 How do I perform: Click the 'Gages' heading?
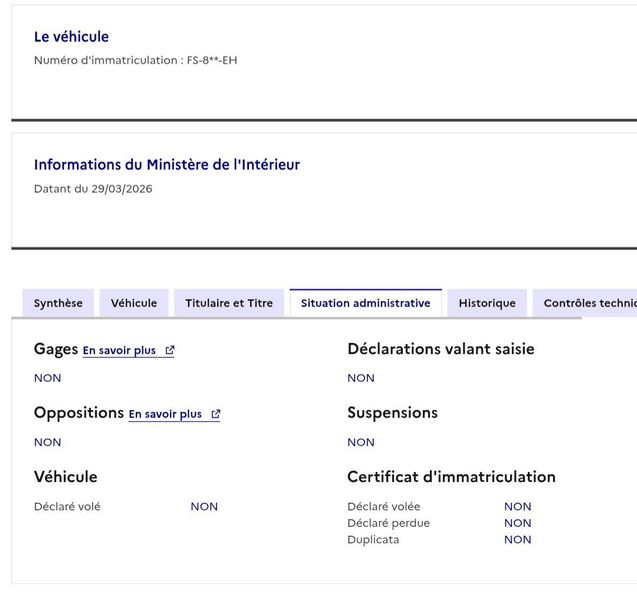tap(56, 349)
